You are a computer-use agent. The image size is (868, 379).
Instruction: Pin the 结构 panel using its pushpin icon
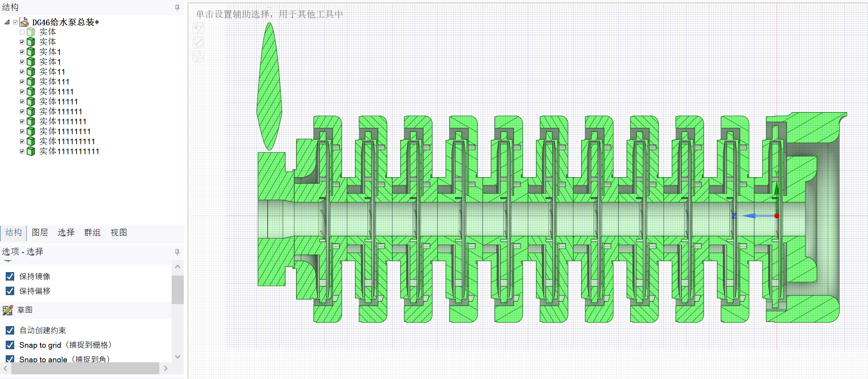pos(177,7)
